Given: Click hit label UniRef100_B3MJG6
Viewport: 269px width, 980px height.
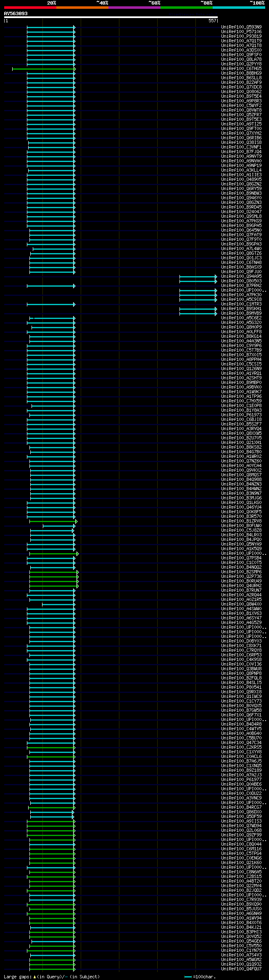Looking at the screenshot, I should pos(241,498).
